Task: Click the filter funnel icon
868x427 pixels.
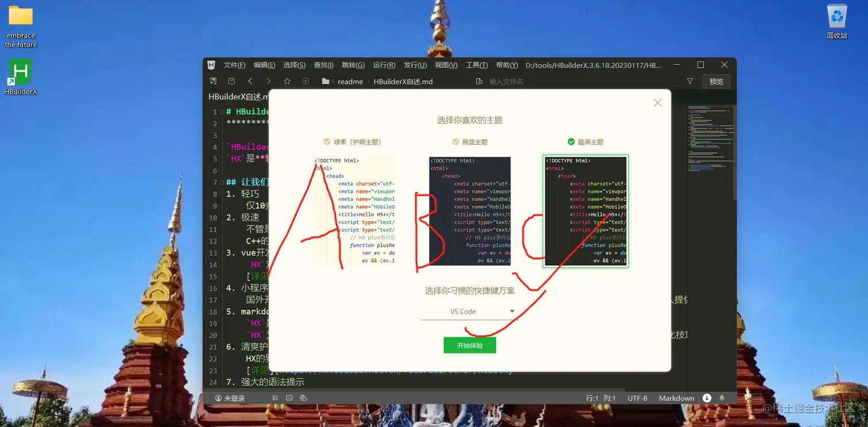Action: click(x=690, y=81)
